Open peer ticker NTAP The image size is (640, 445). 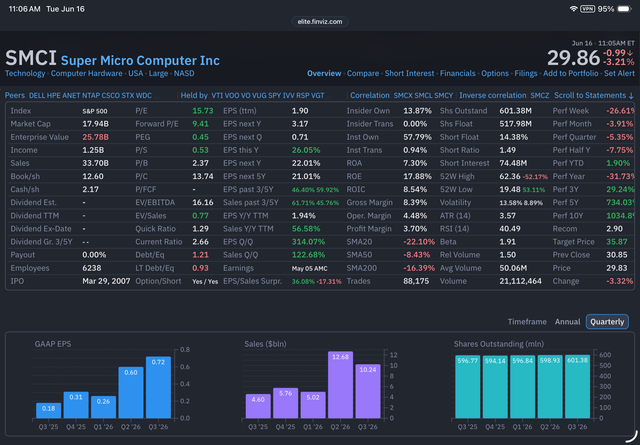[91, 96]
